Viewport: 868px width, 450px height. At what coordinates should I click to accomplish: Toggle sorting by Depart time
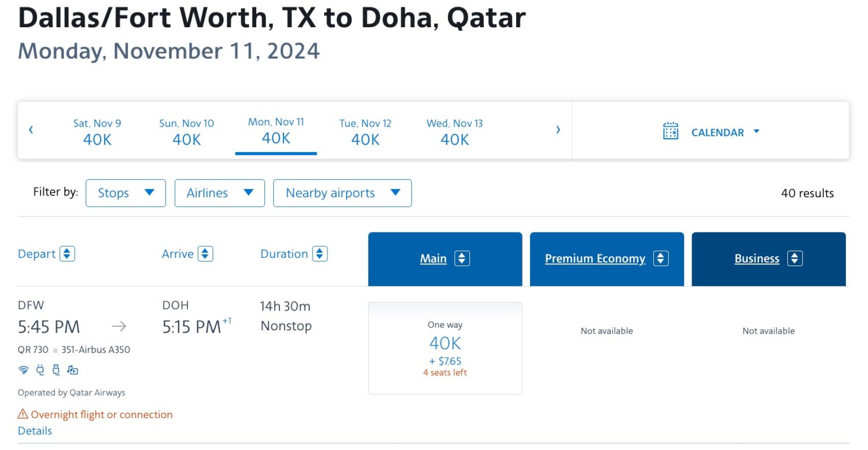coord(67,253)
